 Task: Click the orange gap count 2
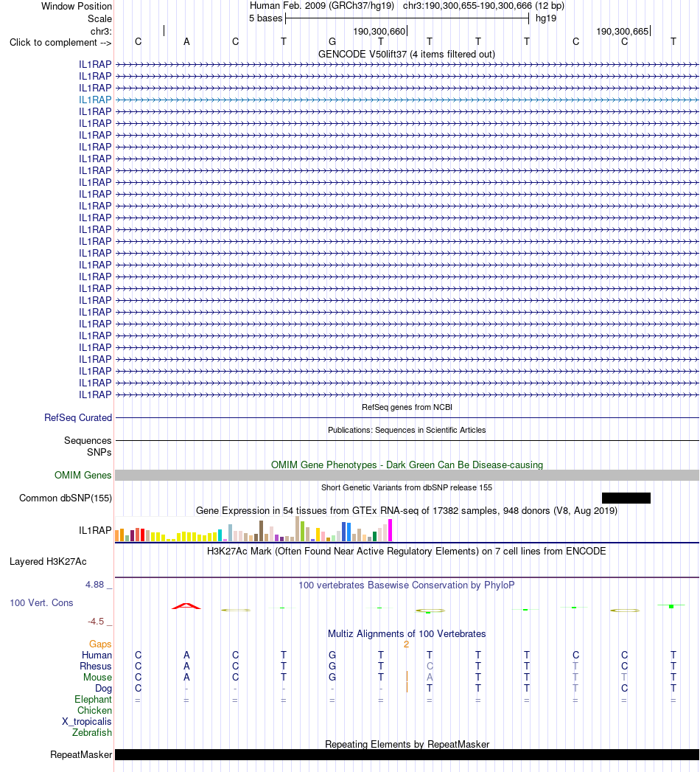406,644
